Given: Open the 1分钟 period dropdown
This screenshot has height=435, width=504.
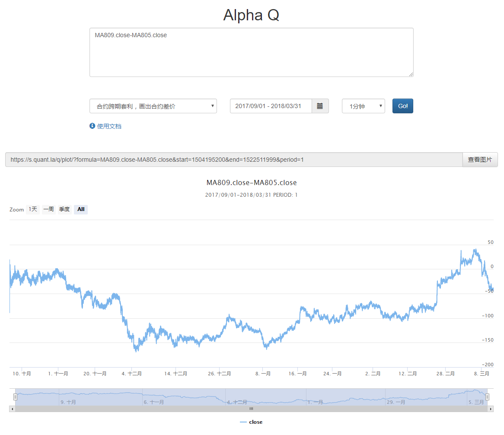Looking at the screenshot, I should tap(363, 106).
